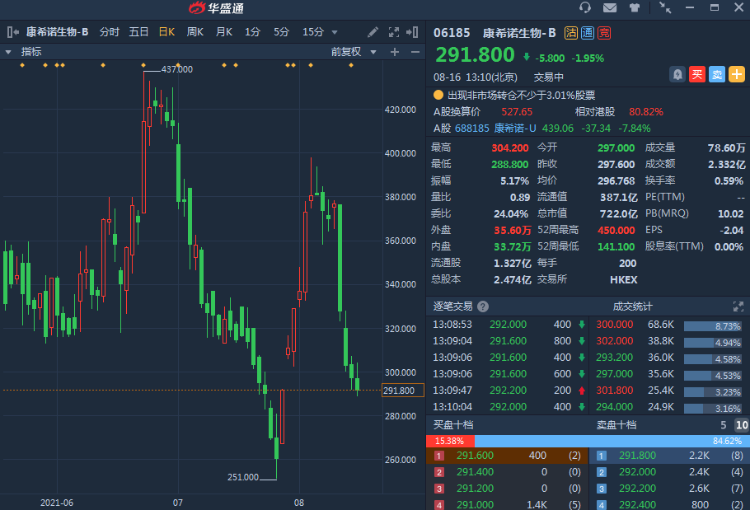This screenshot has width=750, height=510.
Task: Open the 逐笔交易 tick trades section
Action: point(452,307)
